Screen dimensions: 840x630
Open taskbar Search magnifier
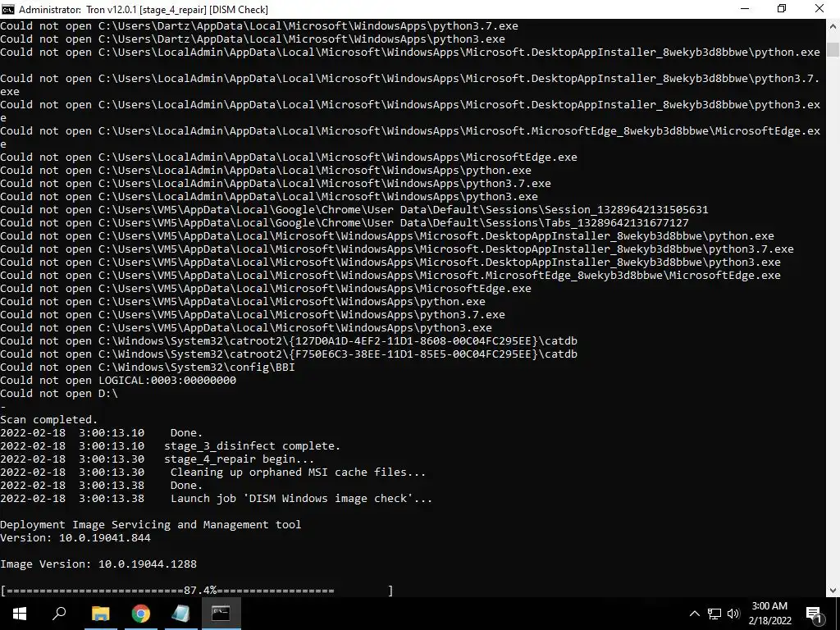coord(59,614)
